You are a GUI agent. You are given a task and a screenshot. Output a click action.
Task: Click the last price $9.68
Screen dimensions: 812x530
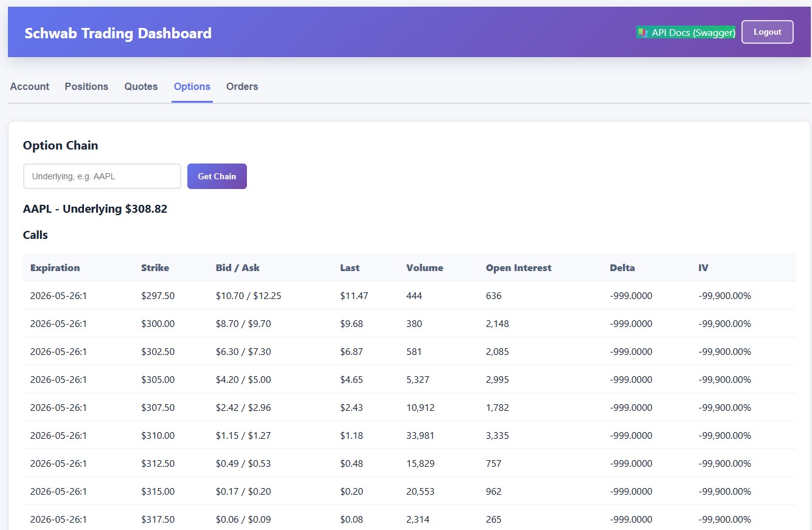(352, 324)
